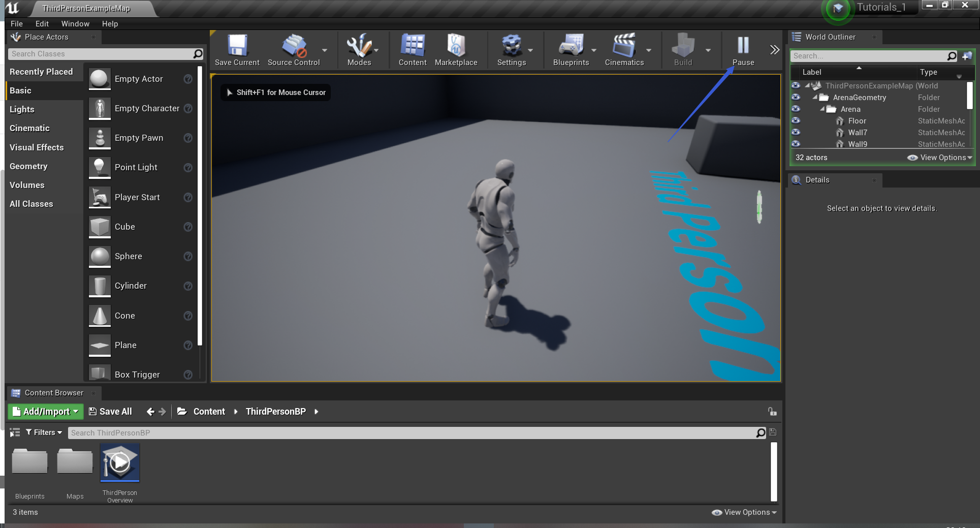Select the Empty Actor icon
Viewport: 980px width, 528px height.
100,79
